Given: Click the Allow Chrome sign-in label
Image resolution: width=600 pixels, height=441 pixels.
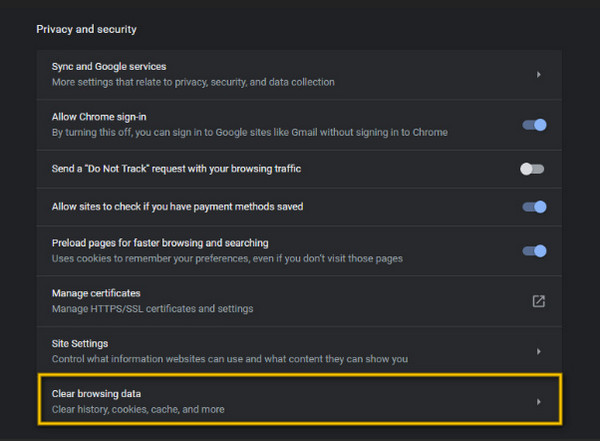Looking at the screenshot, I should coord(99,117).
